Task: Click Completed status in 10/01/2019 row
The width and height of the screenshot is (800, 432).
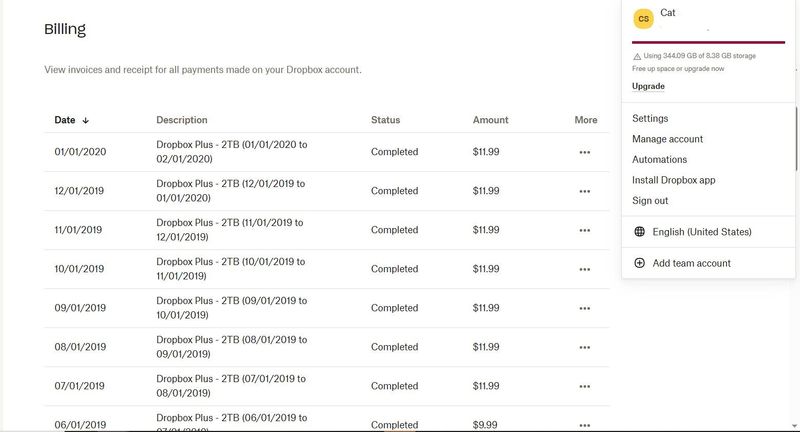Action: [394, 269]
